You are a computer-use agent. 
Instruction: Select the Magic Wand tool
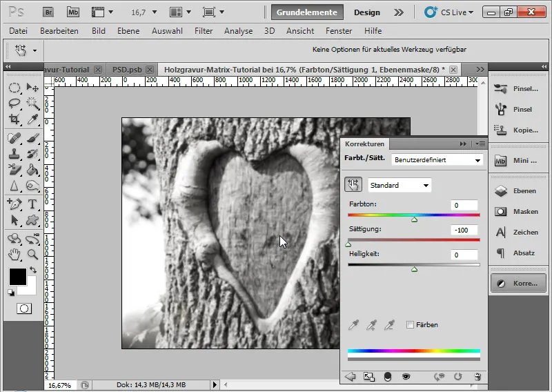pos(32,104)
